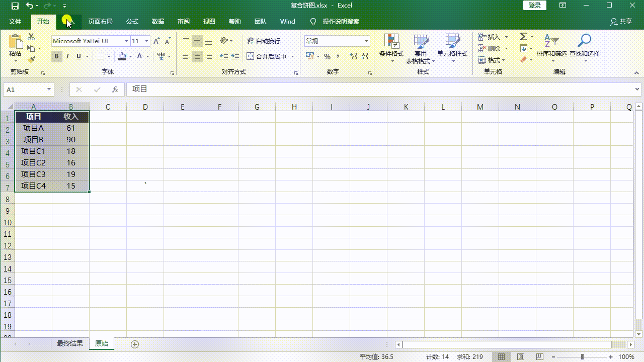Click the Clear eraser icon
644x362 pixels.
[x=523, y=60]
